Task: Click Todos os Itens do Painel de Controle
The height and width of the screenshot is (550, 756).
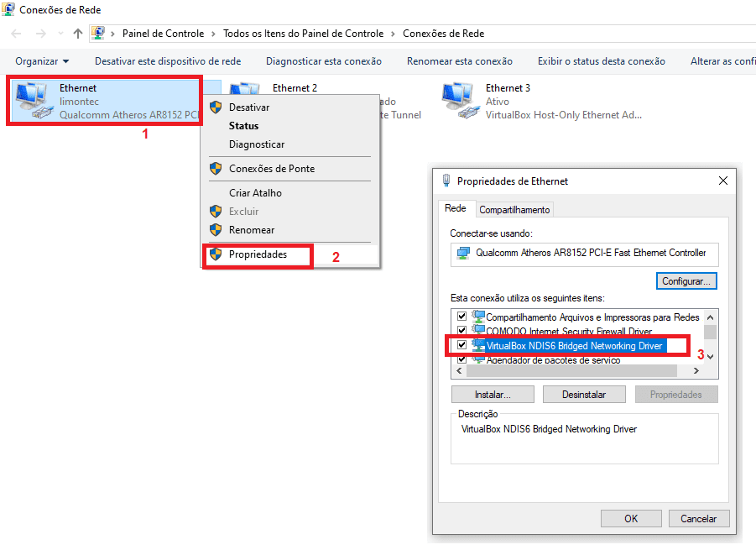Action: [x=303, y=34]
